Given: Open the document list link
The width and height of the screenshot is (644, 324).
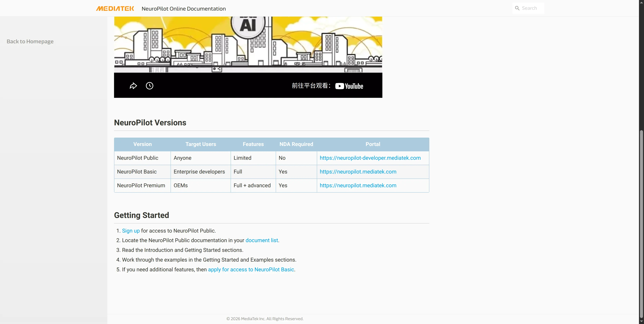Looking at the screenshot, I should (262, 240).
